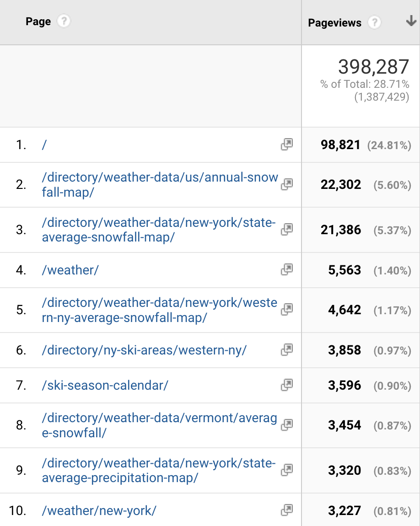This screenshot has width=420, height=526.
Task: Open state-average-snowfall-map in new window
Action: point(286,230)
